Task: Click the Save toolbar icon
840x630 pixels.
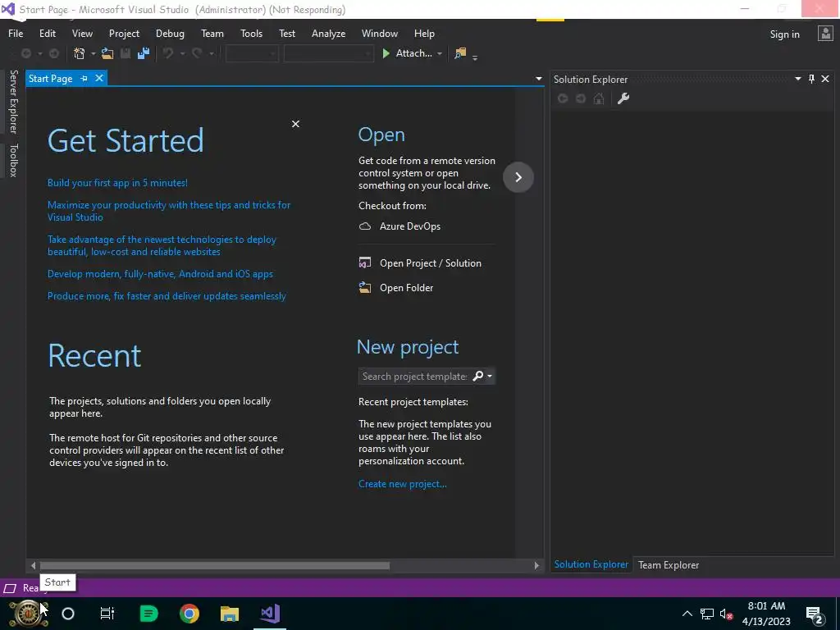Action: pyautogui.click(x=126, y=53)
